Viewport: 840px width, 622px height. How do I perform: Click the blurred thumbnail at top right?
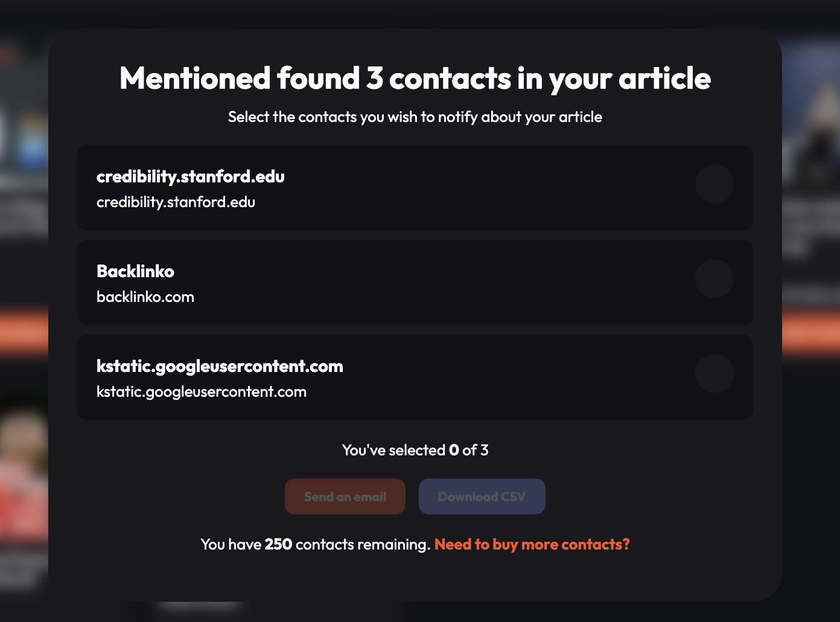click(x=810, y=121)
